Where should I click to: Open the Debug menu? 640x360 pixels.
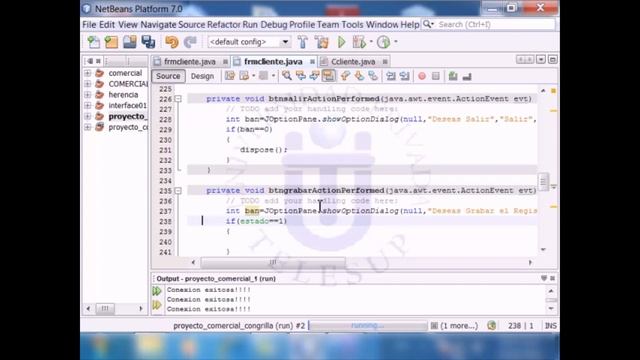coord(274,25)
